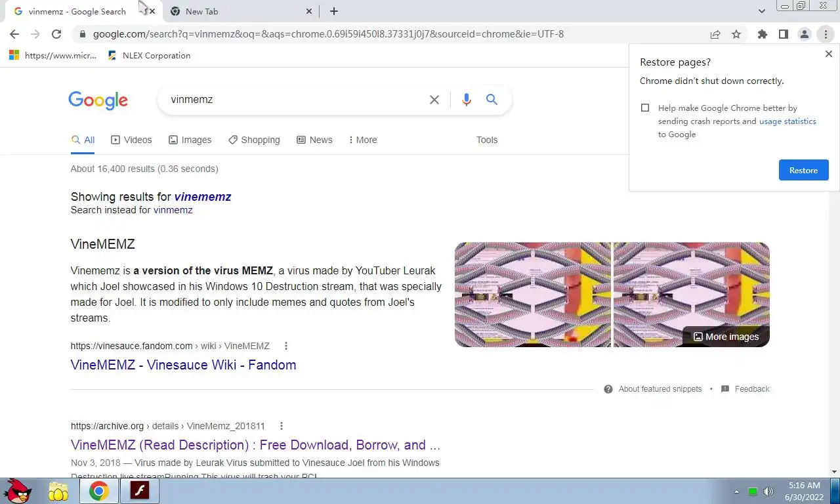Open search Tools
This screenshot has height=504, width=840.
click(x=487, y=140)
